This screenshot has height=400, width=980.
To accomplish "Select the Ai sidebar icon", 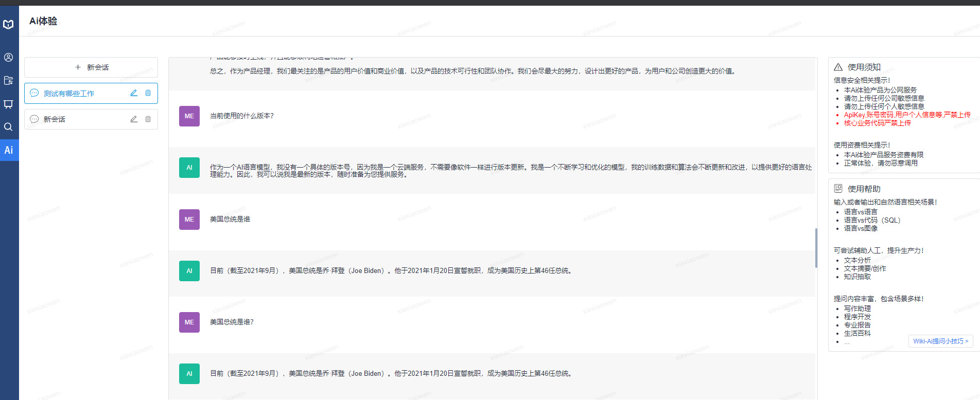I will [x=9, y=150].
